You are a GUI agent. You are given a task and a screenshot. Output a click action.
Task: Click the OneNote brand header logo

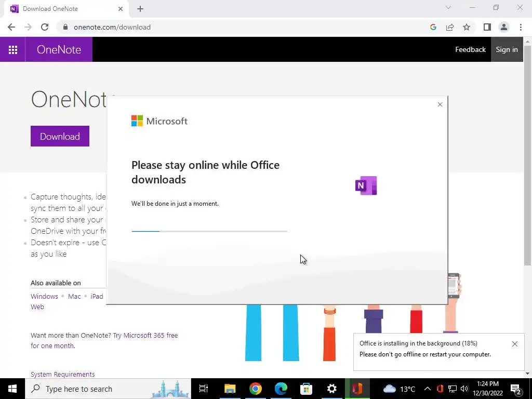pyautogui.click(x=59, y=49)
